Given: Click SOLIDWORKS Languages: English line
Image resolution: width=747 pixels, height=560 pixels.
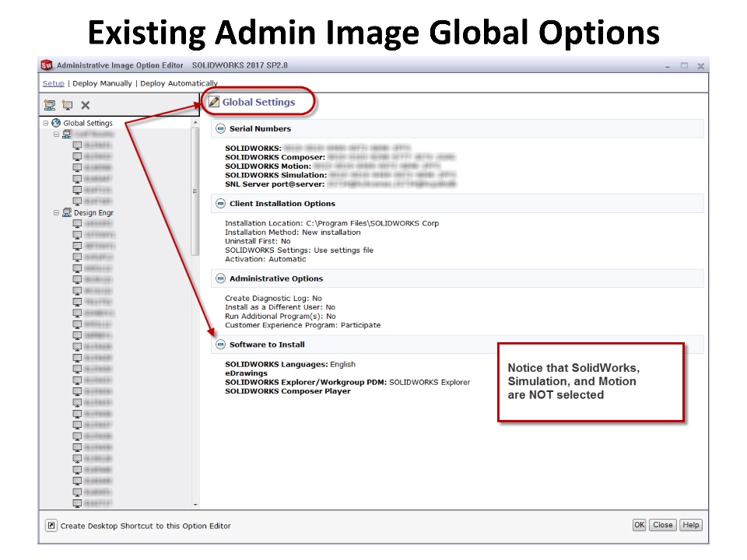Looking at the screenshot, I should click(x=290, y=364).
